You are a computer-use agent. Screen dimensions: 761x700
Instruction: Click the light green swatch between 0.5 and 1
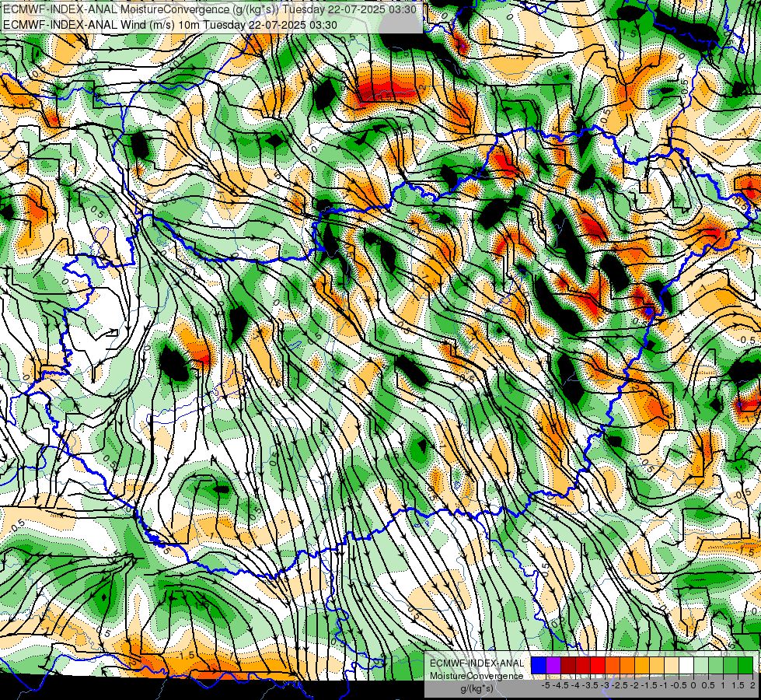click(716, 665)
